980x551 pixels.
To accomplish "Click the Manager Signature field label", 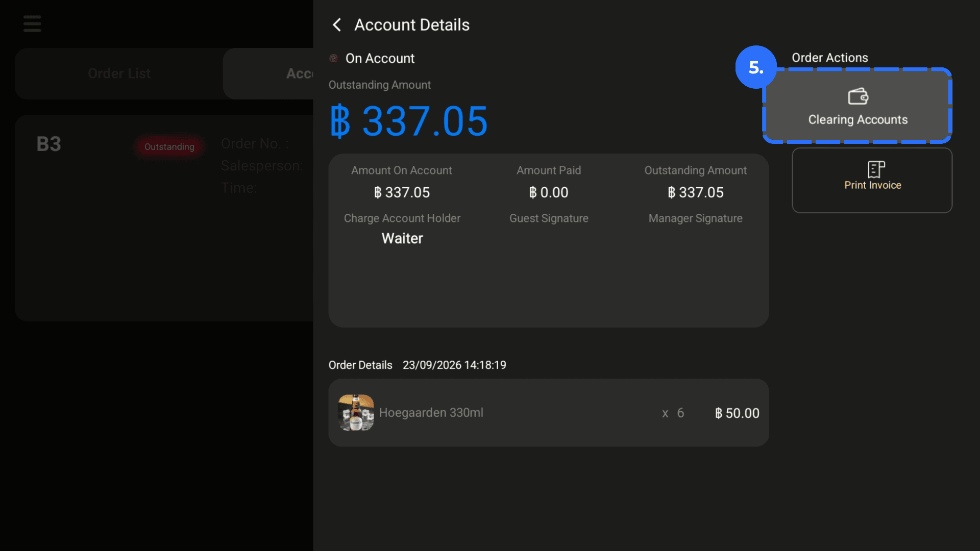I will coord(695,218).
